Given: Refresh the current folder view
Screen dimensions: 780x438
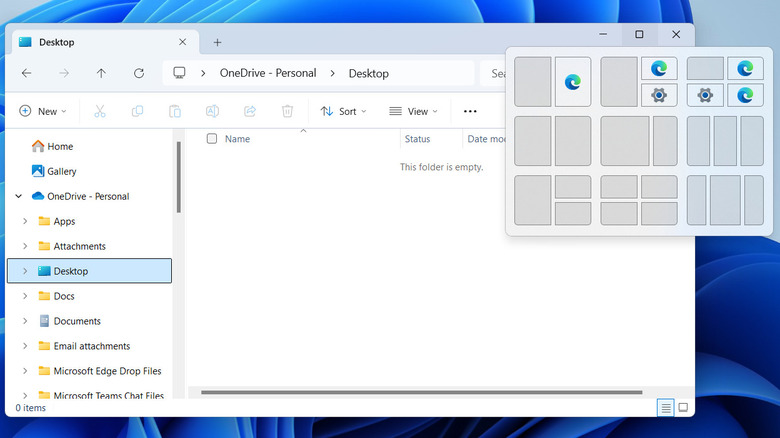Looking at the screenshot, I should pos(139,73).
